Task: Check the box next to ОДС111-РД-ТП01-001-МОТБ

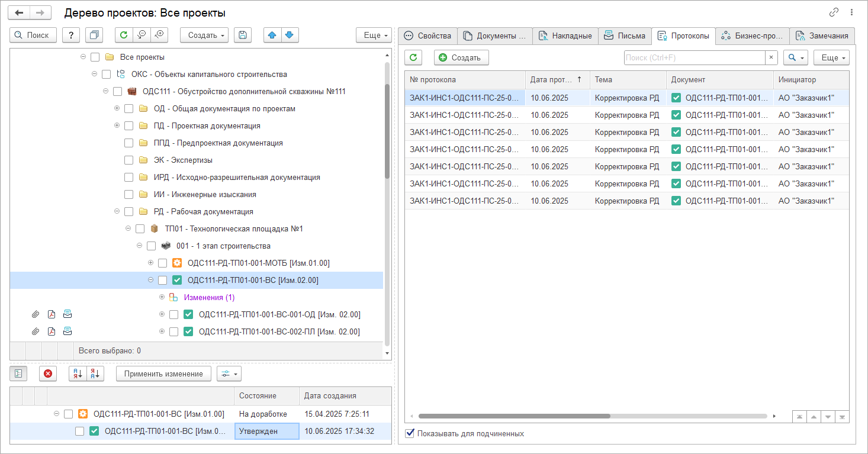Action: (x=162, y=263)
